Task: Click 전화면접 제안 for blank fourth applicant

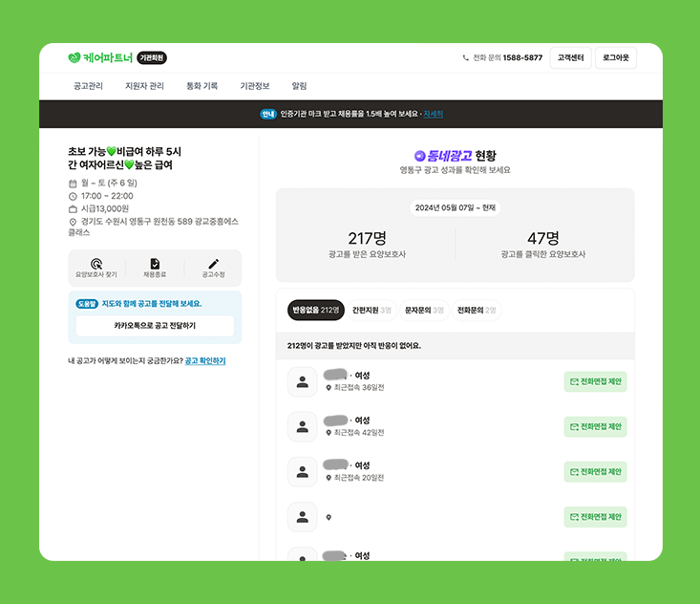Action: pos(596,517)
